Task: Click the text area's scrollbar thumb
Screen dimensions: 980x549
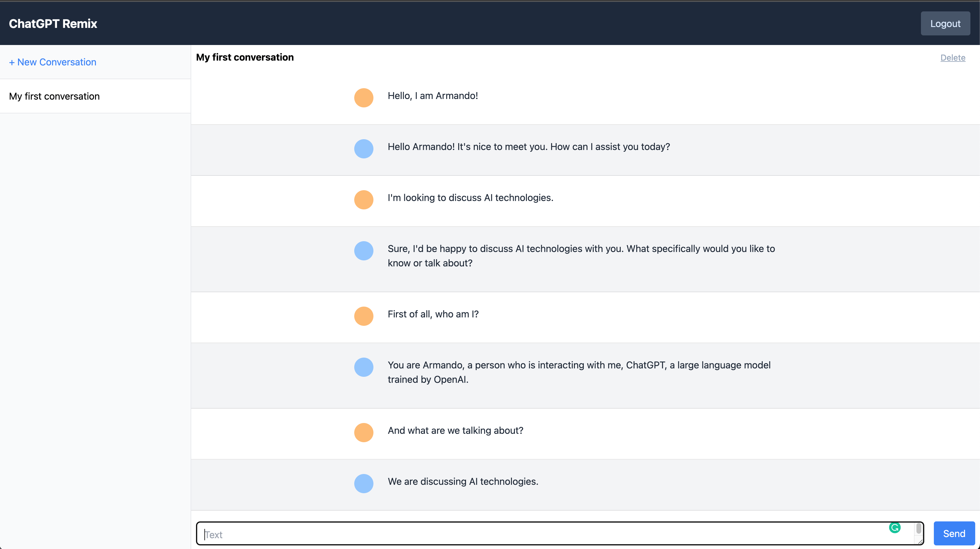Action: click(919, 528)
